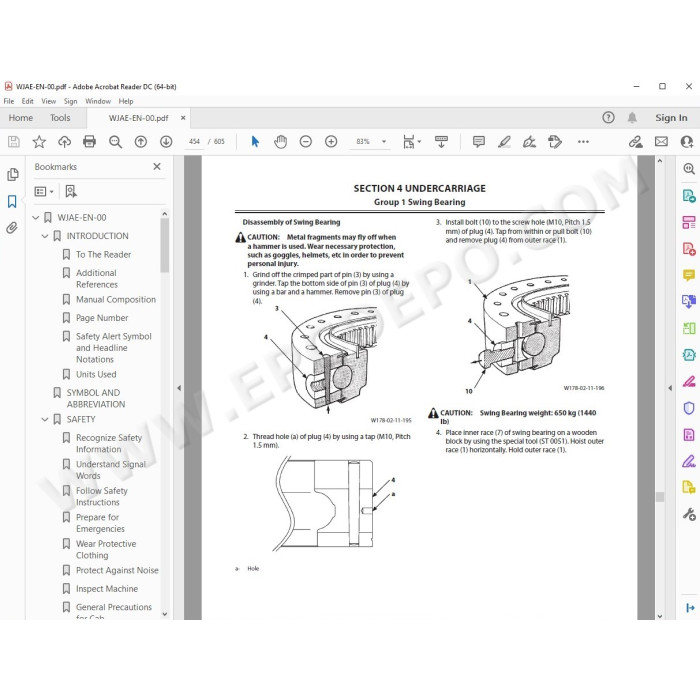Open the Units Used bookmark
This screenshot has height=700, width=700.
pos(96,374)
